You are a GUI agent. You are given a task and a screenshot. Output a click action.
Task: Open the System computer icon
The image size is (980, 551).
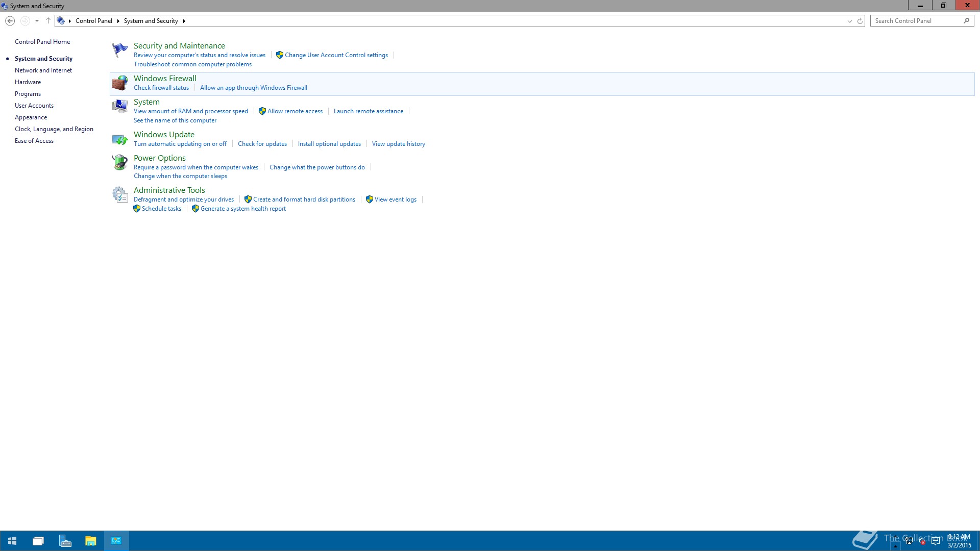[x=120, y=106]
